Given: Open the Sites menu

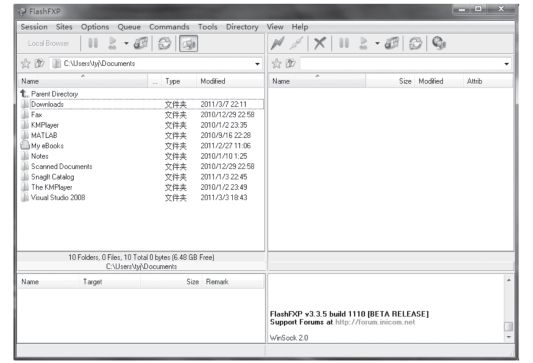Looking at the screenshot, I should tap(64, 27).
